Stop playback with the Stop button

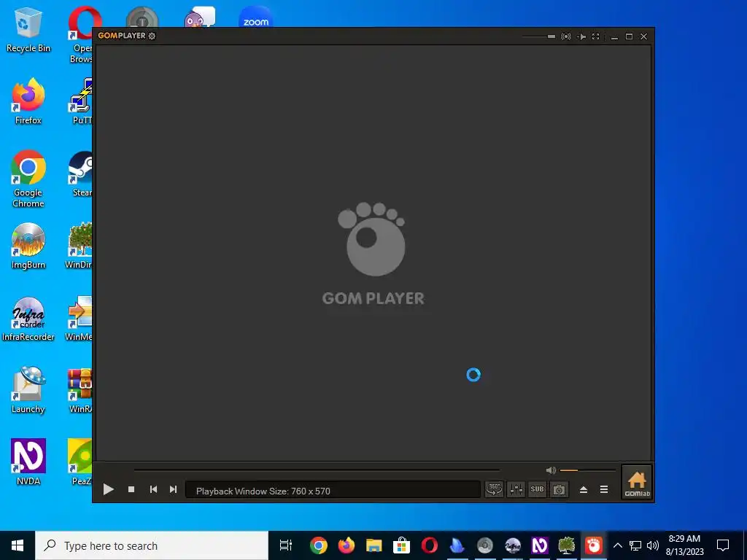pyautogui.click(x=131, y=489)
